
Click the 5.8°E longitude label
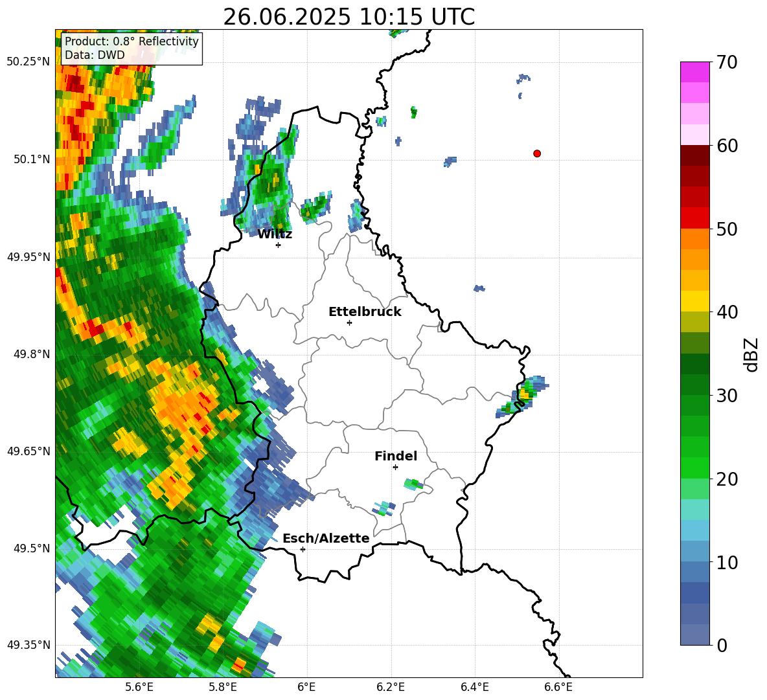223,688
